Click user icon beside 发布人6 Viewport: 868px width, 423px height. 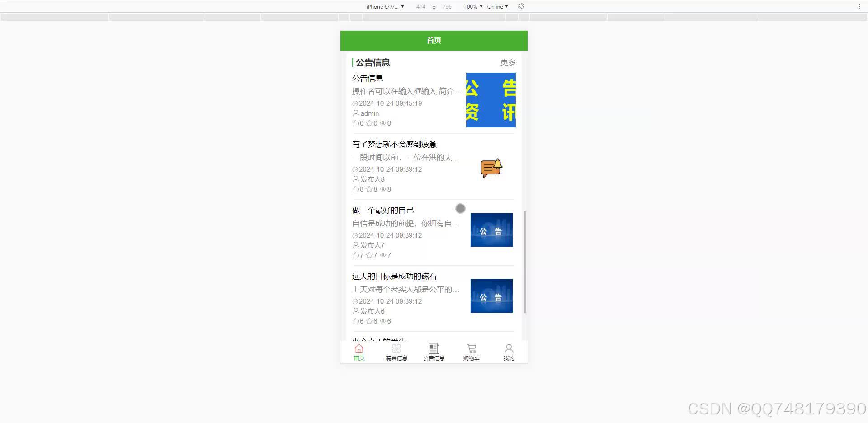point(356,311)
